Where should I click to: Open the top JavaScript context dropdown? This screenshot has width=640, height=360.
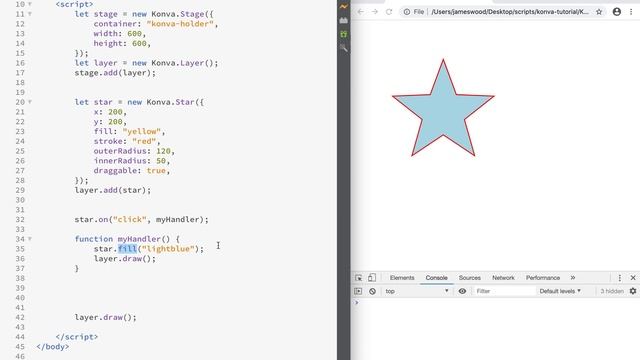point(417,291)
